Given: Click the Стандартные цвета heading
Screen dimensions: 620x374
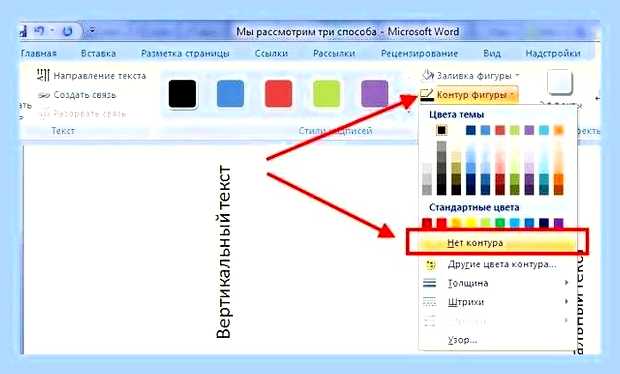Looking at the screenshot, I should click(x=474, y=208).
